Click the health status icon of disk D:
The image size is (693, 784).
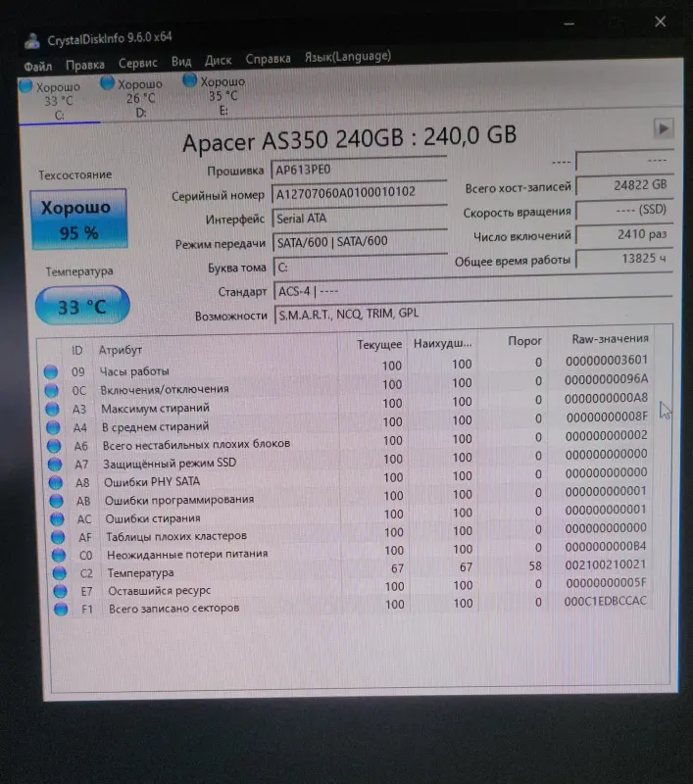tap(107, 82)
